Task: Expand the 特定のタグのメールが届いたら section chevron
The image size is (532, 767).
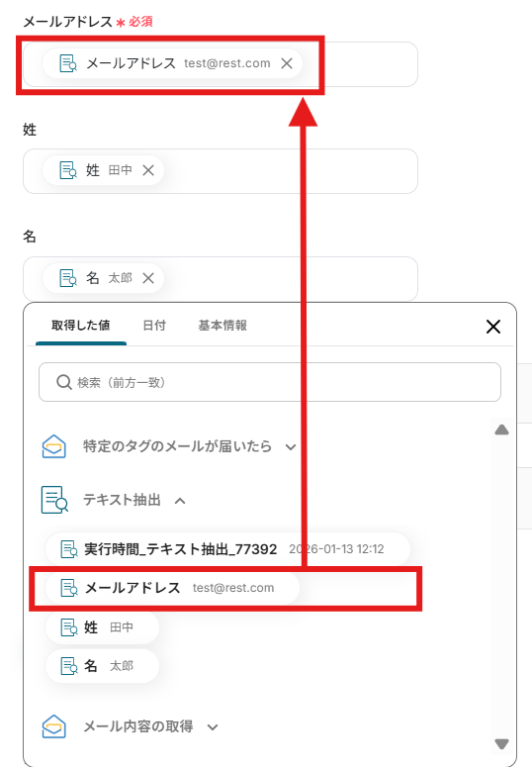Action: 291,447
